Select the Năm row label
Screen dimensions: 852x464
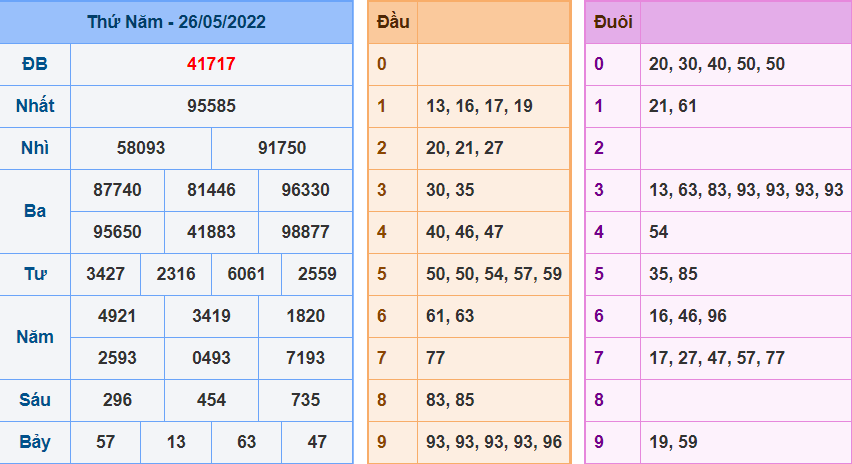click(35, 337)
